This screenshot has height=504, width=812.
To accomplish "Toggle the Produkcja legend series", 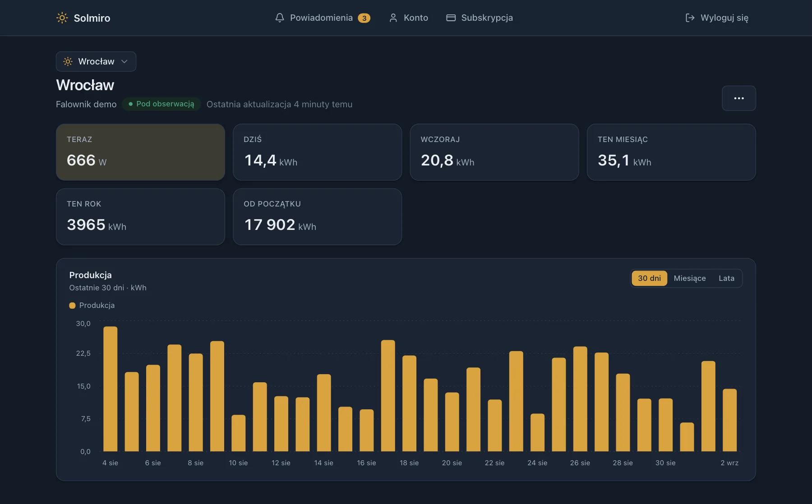I will pyautogui.click(x=92, y=305).
